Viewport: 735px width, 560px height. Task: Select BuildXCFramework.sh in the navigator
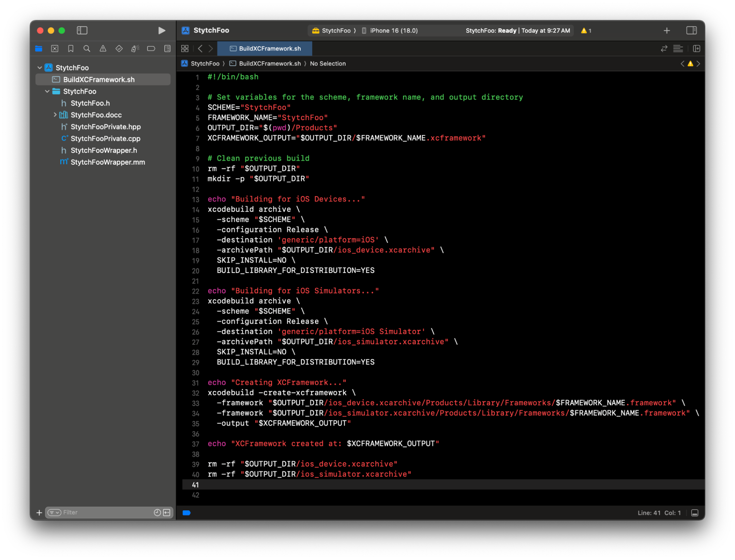click(x=103, y=79)
